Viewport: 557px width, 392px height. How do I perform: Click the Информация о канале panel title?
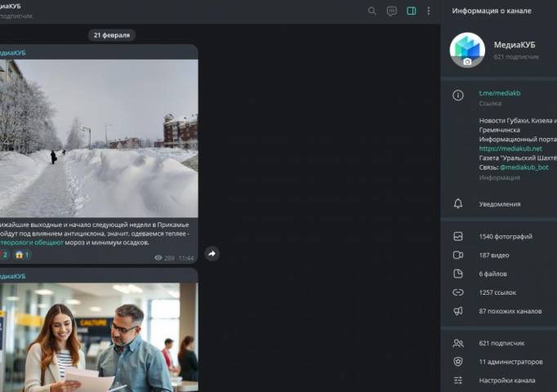click(x=492, y=11)
